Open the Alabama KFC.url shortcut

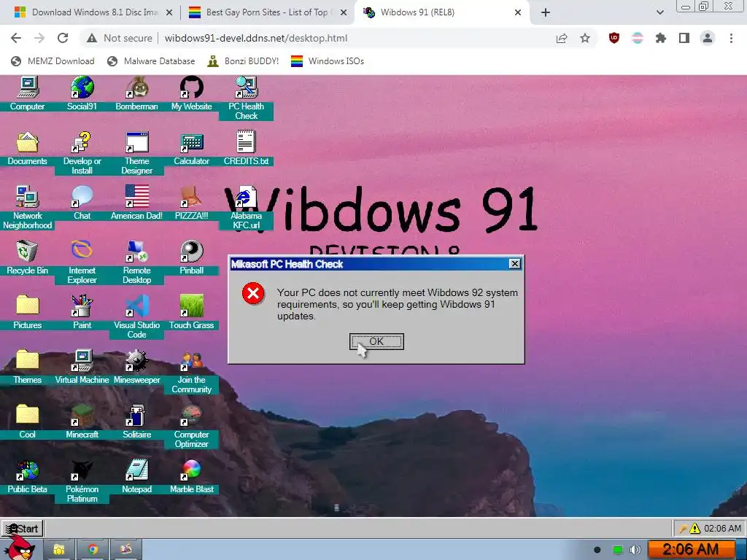247,207
